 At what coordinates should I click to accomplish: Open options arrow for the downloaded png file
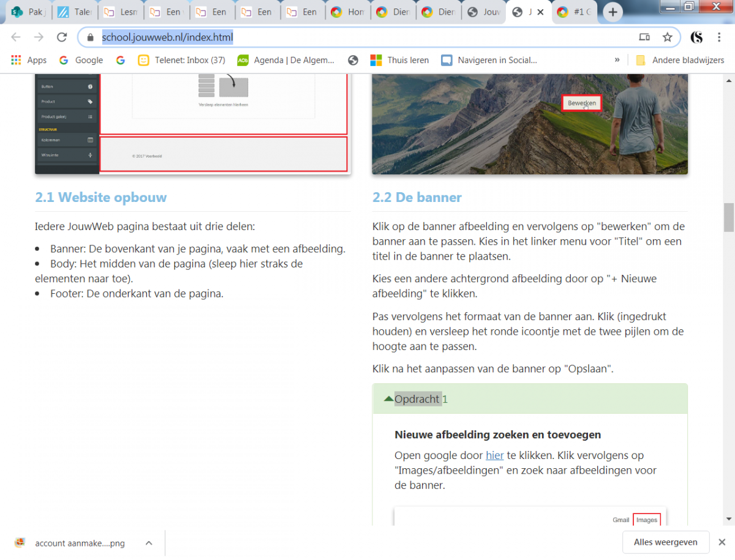coord(149,543)
